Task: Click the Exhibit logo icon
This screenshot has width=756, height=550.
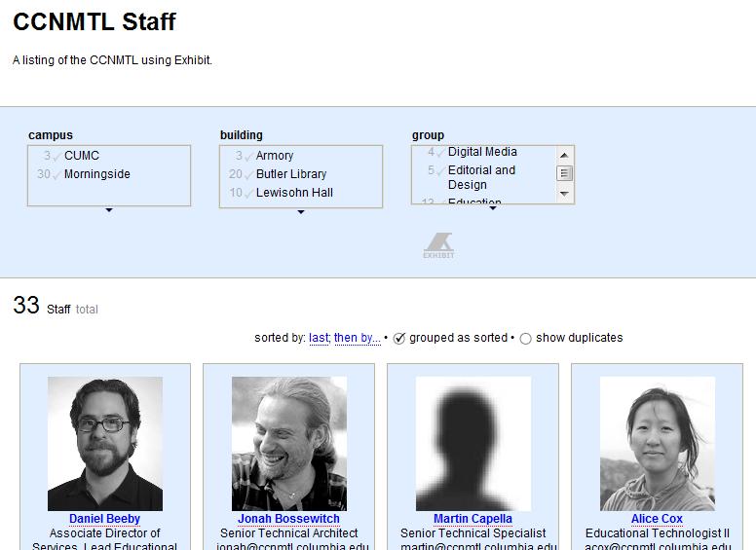Action: click(438, 245)
